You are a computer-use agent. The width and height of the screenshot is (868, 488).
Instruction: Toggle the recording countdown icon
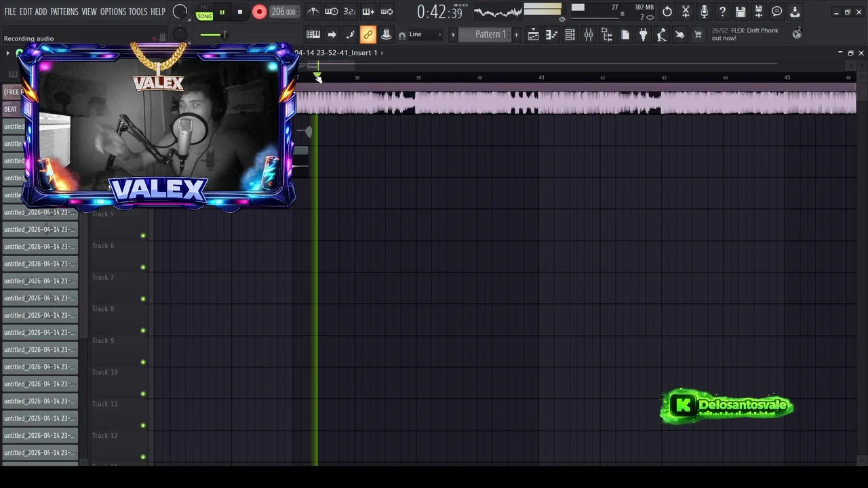[349, 12]
